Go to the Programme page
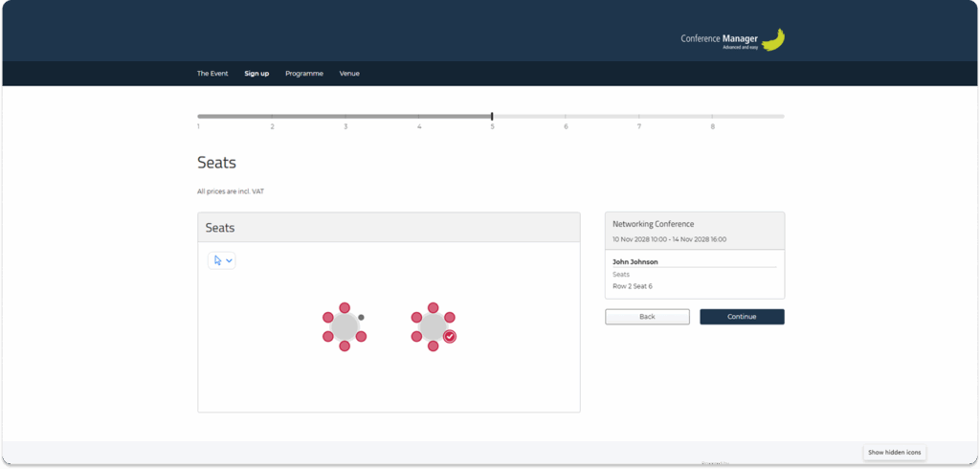This screenshot has width=980, height=469. (304, 74)
